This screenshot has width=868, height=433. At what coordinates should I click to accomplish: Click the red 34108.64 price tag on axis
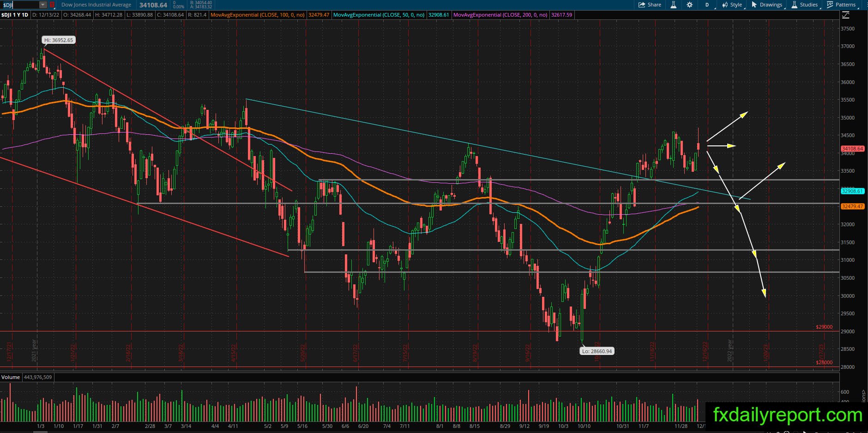pos(852,149)
